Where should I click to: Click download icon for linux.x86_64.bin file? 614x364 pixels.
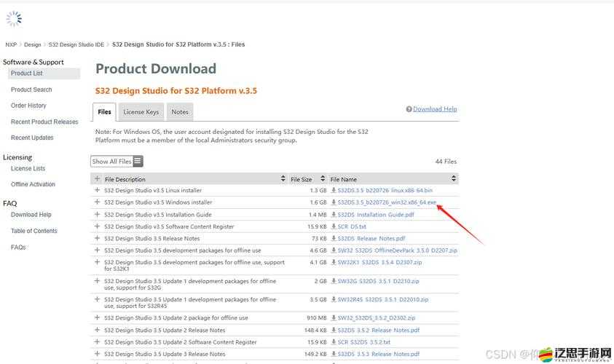pyautogui.click(x=334, y=190)
